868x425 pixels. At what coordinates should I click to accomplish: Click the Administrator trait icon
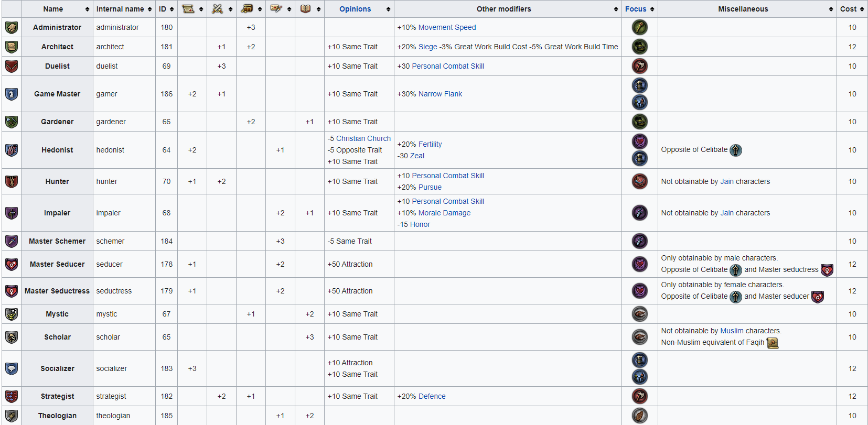point(12,27)
